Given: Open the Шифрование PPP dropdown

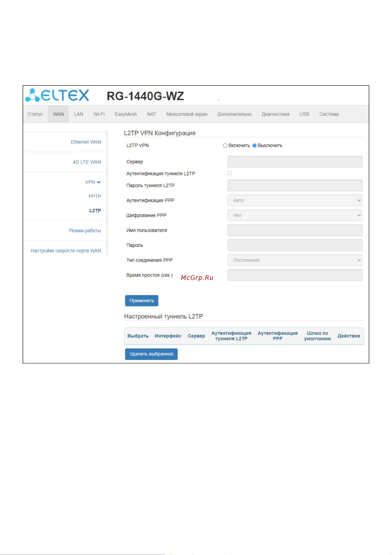Looking at the screenshot, I should (295, 215).
